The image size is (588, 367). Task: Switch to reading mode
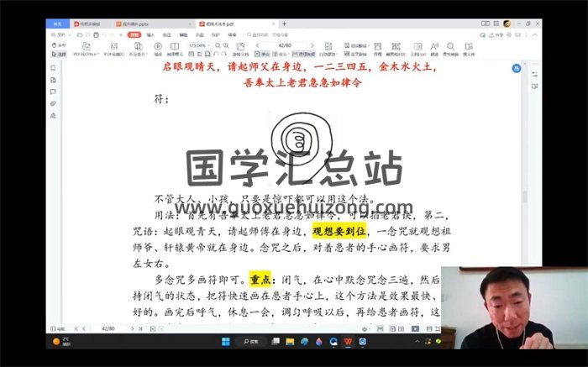(175, 49)
